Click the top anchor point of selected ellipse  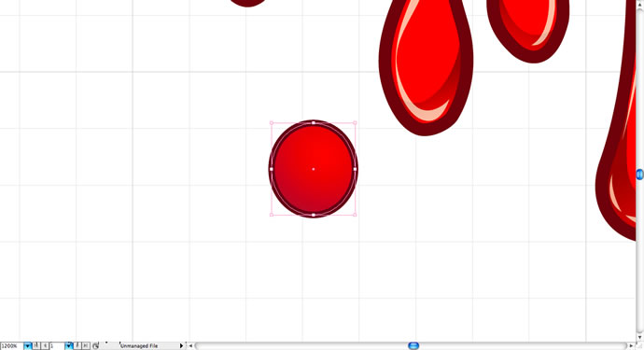[314, 122]
